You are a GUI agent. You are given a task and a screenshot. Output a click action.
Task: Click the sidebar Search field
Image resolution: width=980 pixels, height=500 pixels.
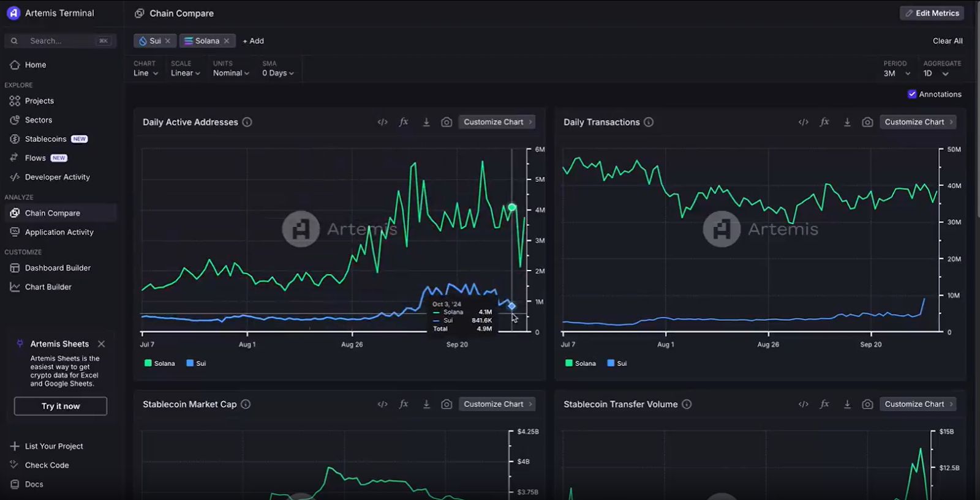click(60, 41)
